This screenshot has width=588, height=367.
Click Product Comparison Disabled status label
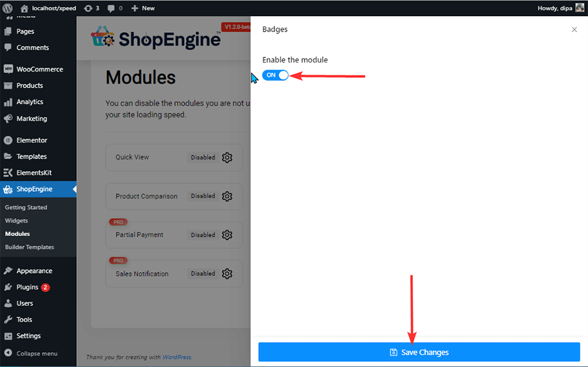pos(203,196)
